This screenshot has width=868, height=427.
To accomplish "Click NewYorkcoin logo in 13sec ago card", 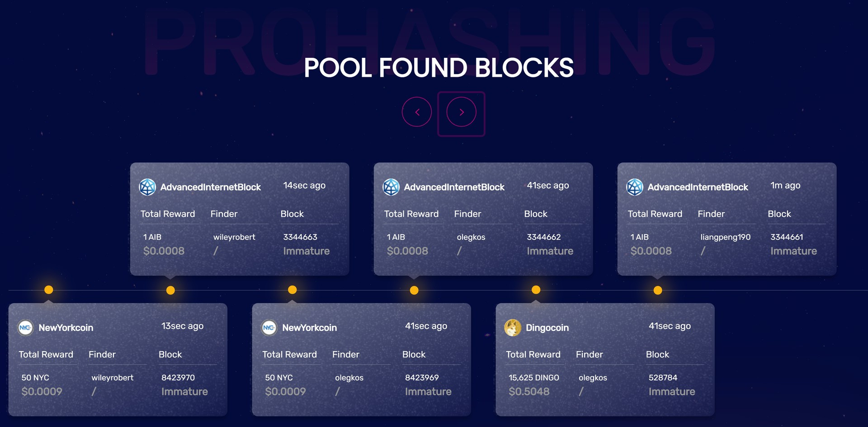I will coord(25,328).
